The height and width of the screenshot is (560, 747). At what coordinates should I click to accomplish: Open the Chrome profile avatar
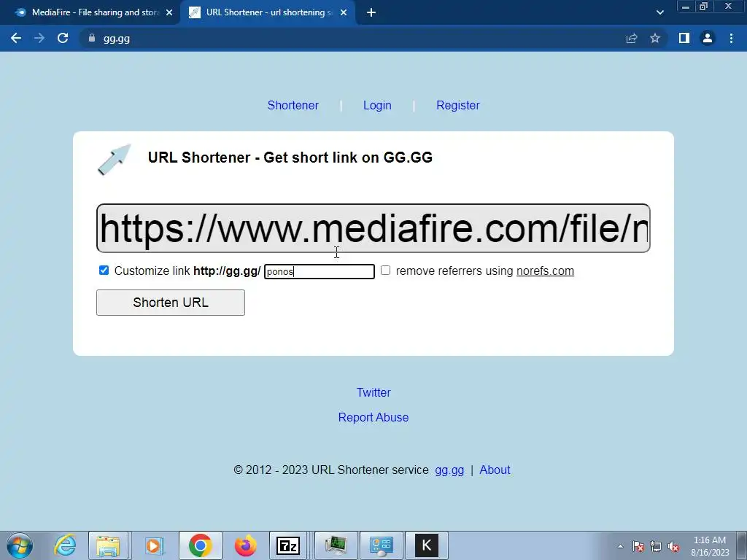coord(708,38)
